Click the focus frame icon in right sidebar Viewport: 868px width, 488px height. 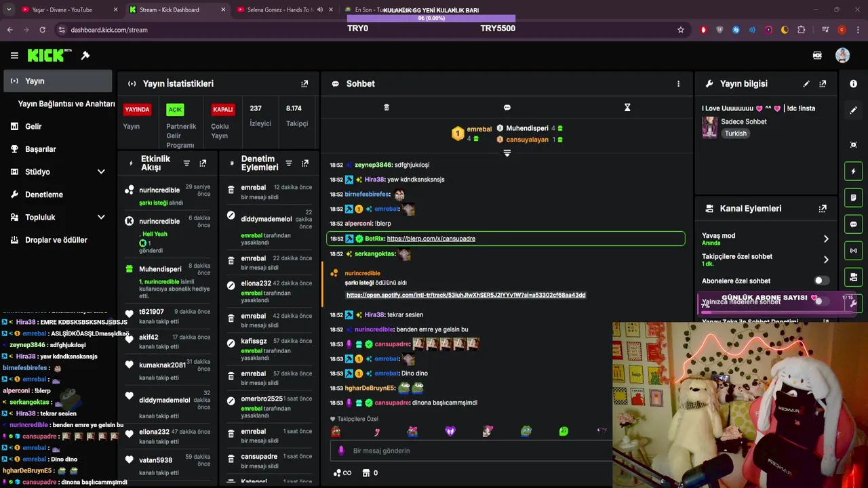(853, 145)
